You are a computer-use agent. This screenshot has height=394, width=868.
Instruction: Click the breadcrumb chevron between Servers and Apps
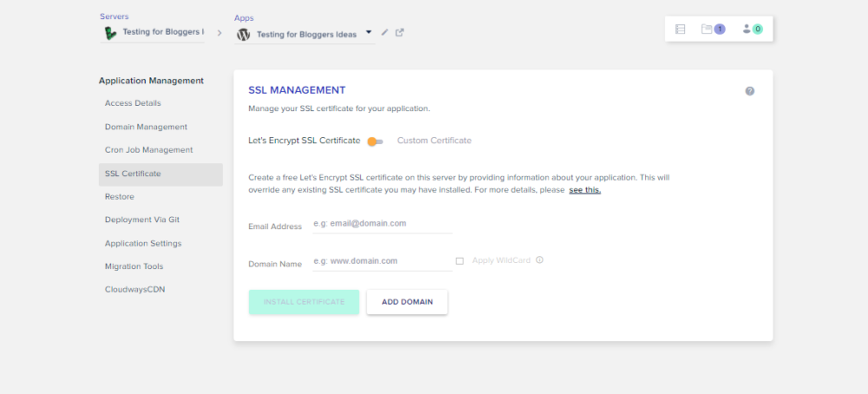click(x=220, y=33)
